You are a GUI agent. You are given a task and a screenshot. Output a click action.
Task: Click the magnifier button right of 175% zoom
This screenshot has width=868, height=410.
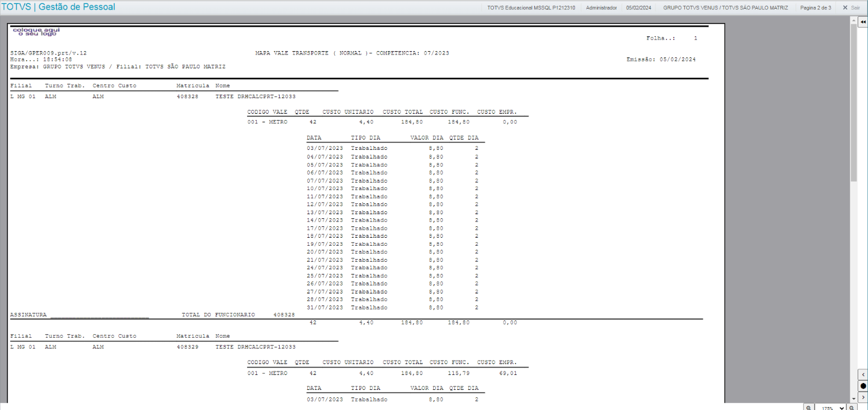point(852,407)
